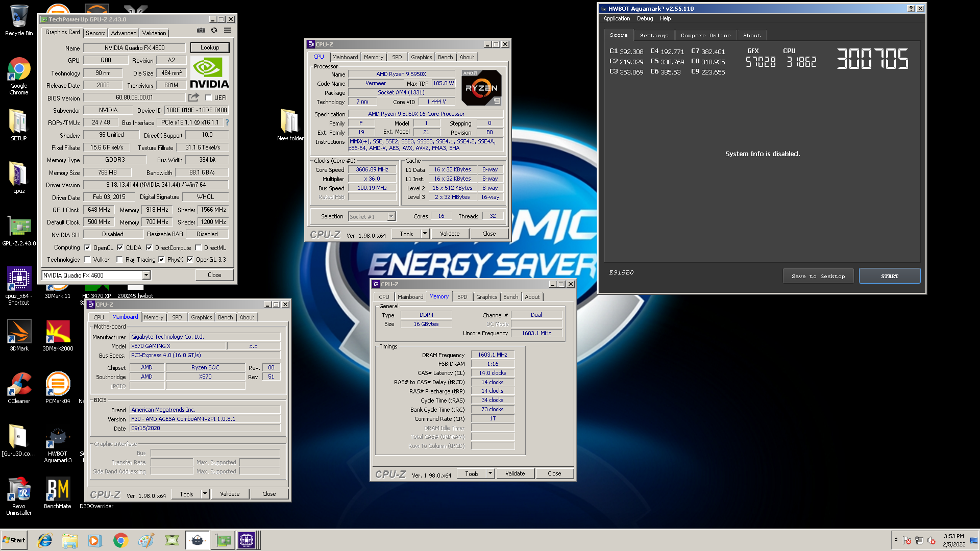Open Windows Explorer from the taskbar
Viewport: 980px width, 551px height.
[70, 540]
